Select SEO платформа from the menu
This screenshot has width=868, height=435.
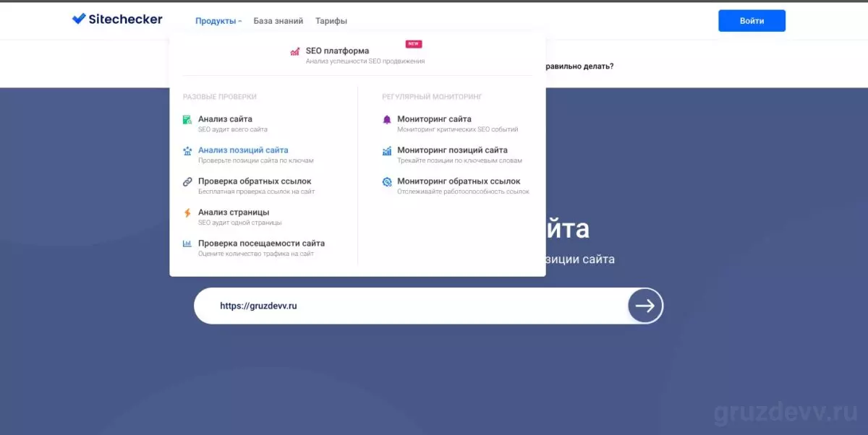tap(337, 51)
